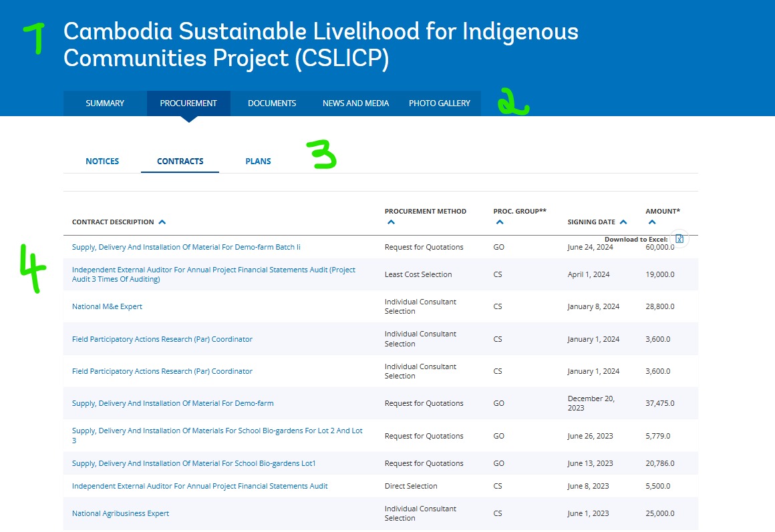
Task: Click the Proc. Group column header
Action: pos(519,212)
